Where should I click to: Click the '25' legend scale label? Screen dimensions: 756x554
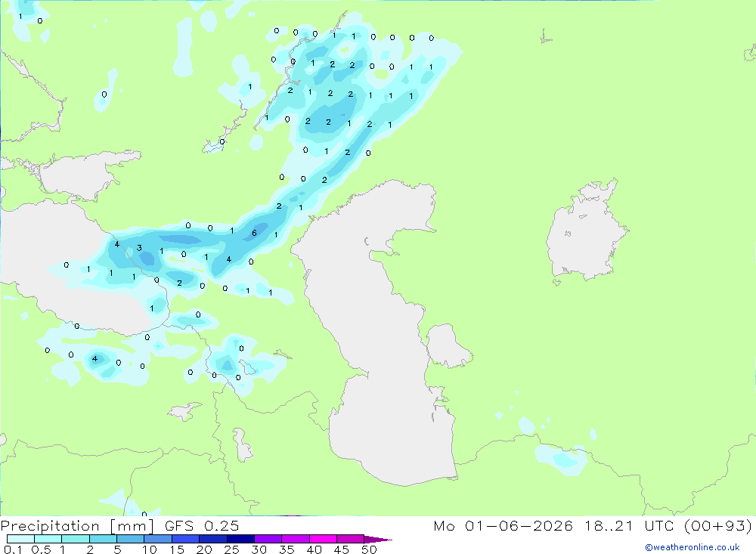pos(232,549)
